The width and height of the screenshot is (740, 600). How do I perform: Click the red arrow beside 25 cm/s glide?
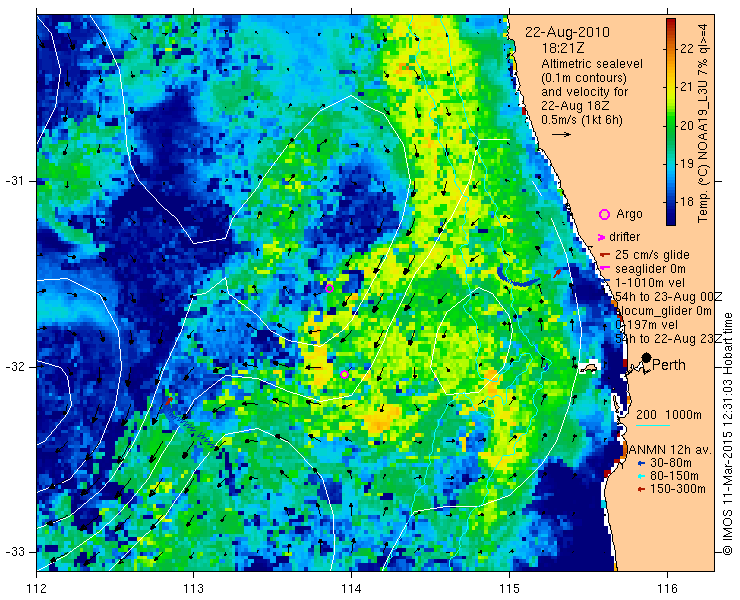[x=605, y=255]
